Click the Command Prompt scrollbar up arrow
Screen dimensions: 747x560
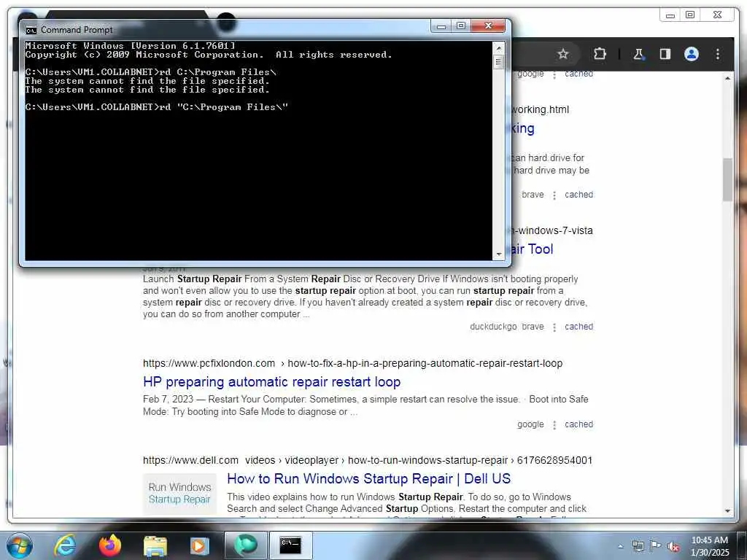[x=498, y=47]
